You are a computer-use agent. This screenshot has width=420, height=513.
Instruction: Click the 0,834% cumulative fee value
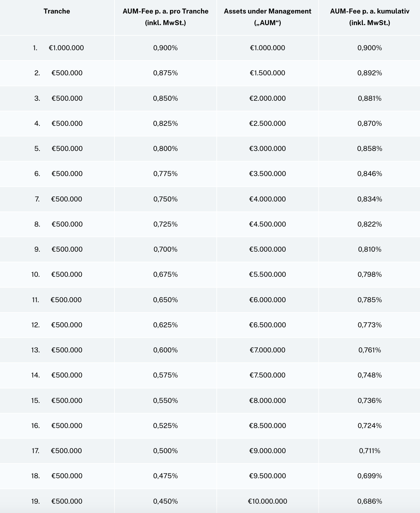click(370, 199)
